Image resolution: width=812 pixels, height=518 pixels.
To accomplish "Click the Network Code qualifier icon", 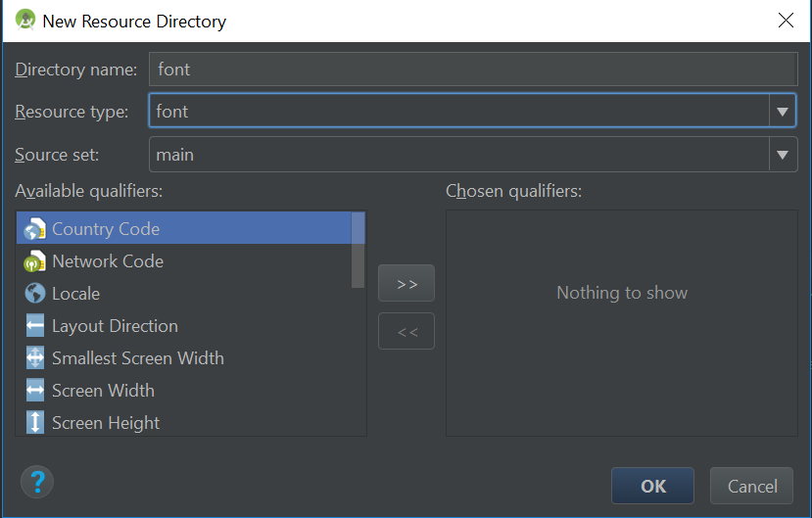I will point(35,261).
